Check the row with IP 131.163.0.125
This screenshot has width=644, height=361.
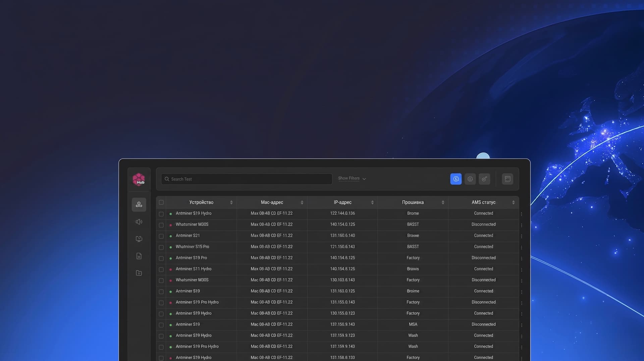coord(161,292)
